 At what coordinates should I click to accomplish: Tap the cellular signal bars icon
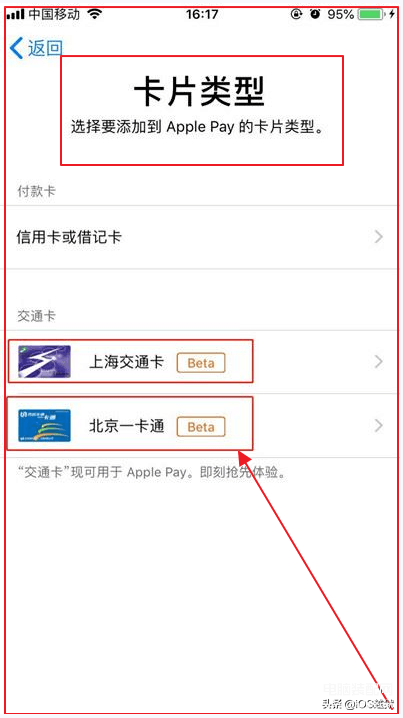[16, 15]
